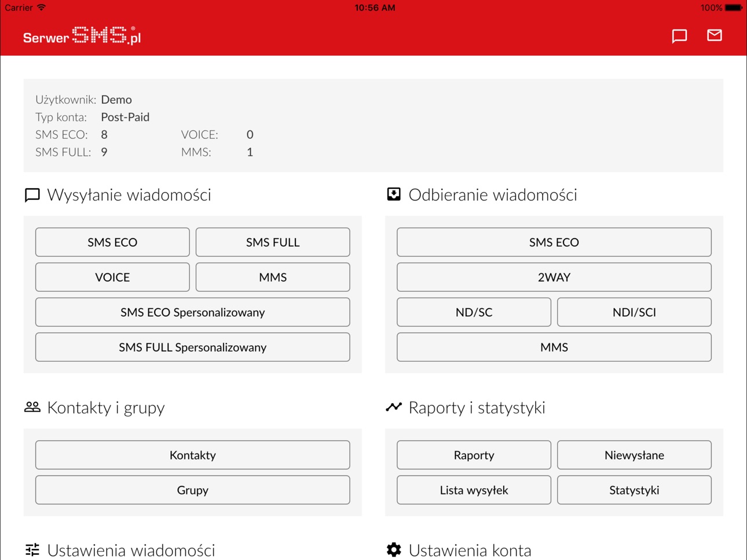The image size is (747, 560).
Task: Click the VOICE balance value 0
Action: [250, 134]
